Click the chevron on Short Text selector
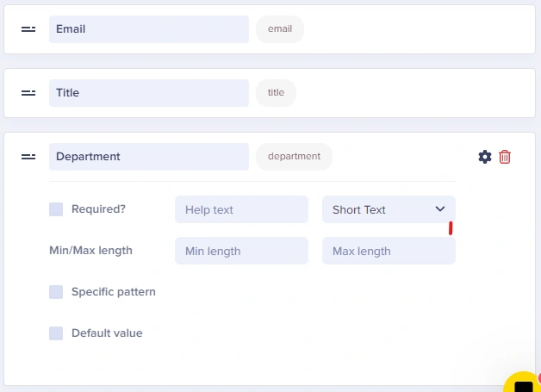Viewport: 541px width, 392px height. click(x=440, y=209)
